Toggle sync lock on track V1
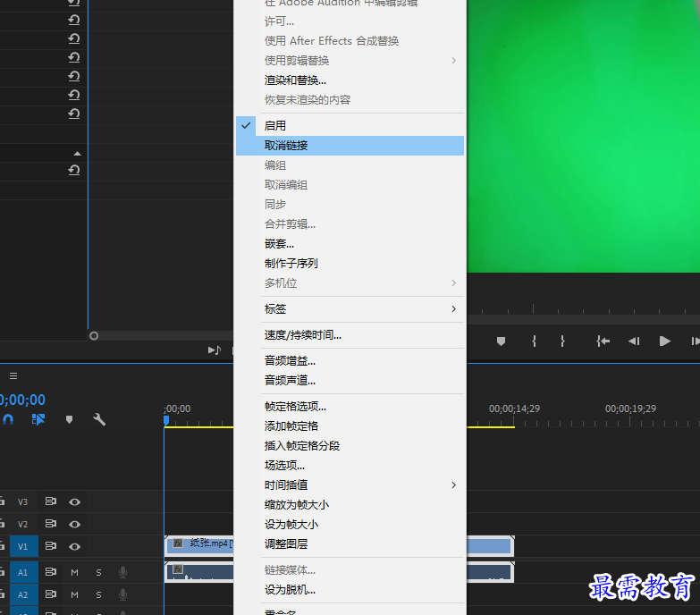 [x=50, y=546]
